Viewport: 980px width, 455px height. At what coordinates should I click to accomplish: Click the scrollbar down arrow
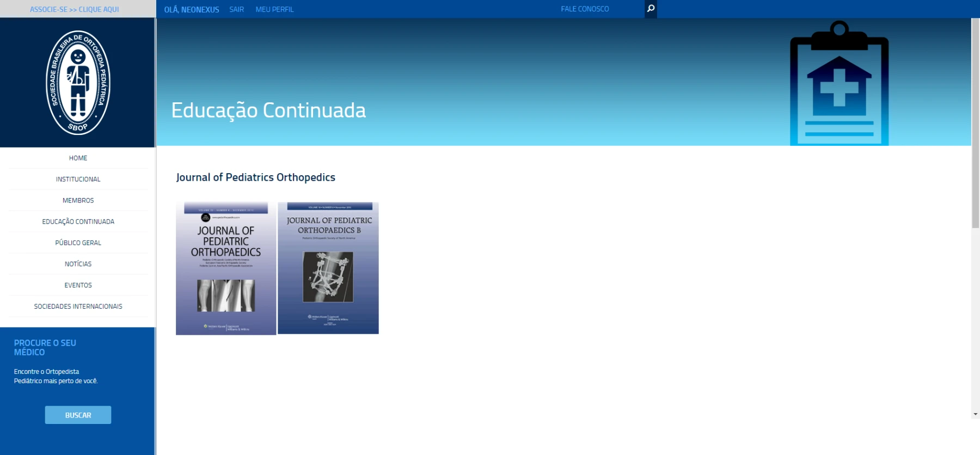point(976,414)
